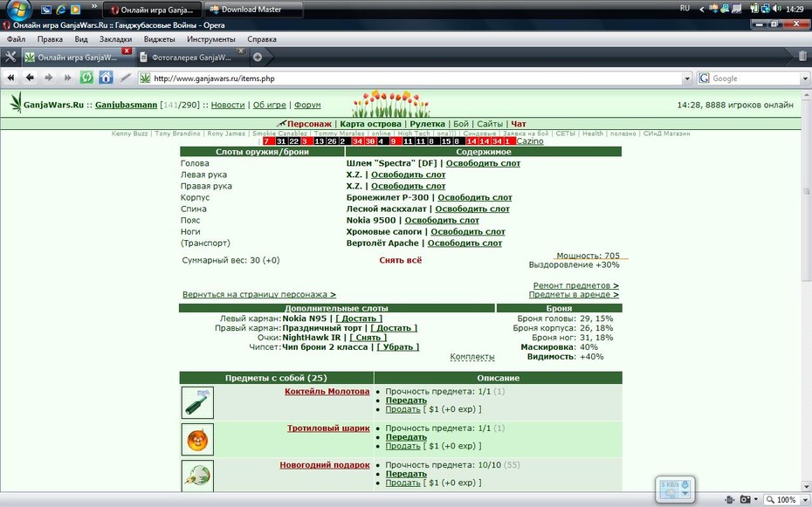Click Достать for Nokia N95 pocket
This screenshot has height=507, width=812.
point(359,319)
